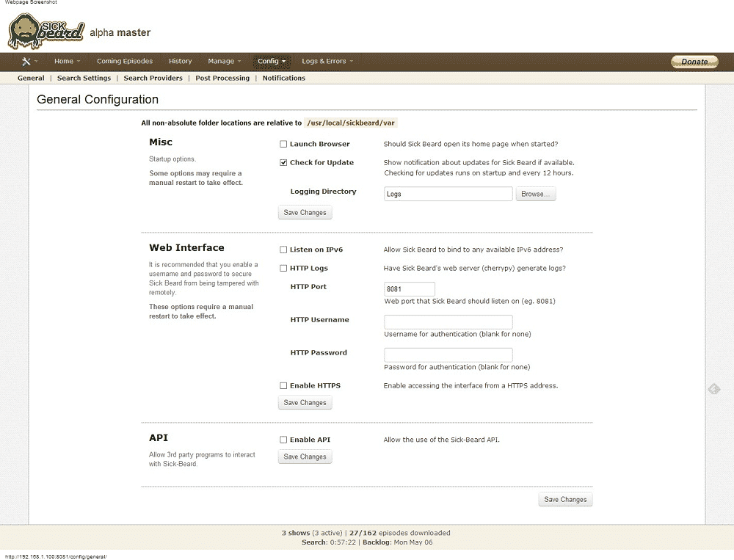Uncheck the Check for Update checkbox

coord(283,162)
